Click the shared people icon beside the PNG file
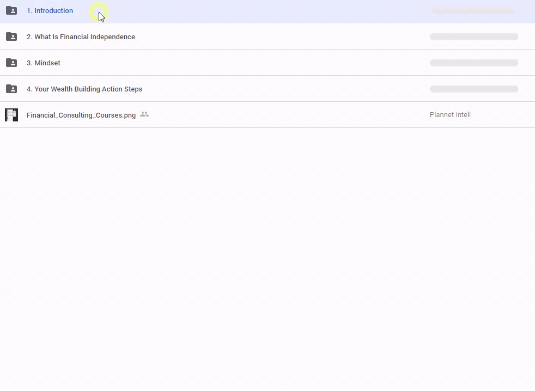The height and width of the screenshot is (392, 535). [x=144, y=114]
